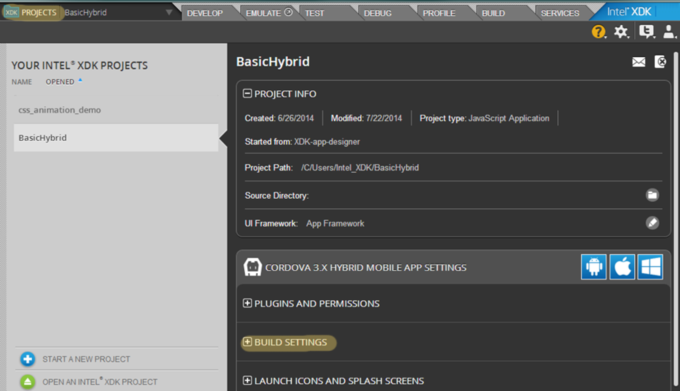
Task: Click the envelope icon beside BasicHybrid title
Action: click(638, 62)
